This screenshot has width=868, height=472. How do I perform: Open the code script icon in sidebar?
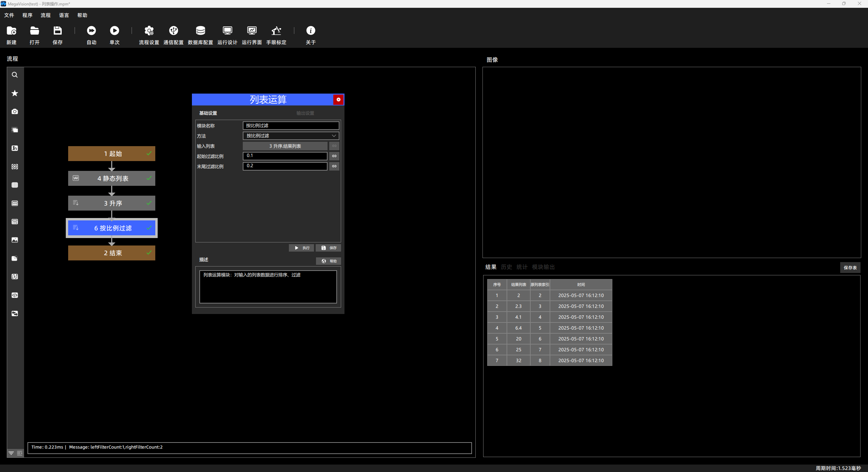pyautogui.click(x=15, y=295)
